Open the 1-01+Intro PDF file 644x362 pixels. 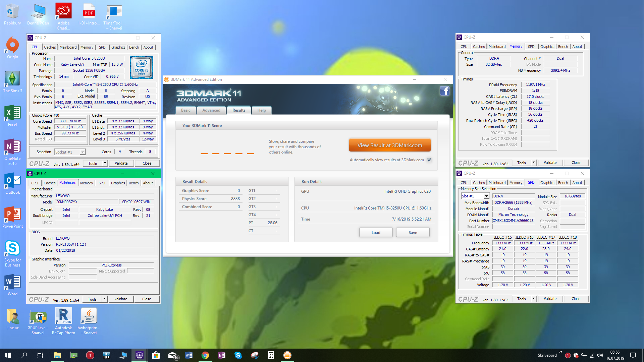(89, 14)
